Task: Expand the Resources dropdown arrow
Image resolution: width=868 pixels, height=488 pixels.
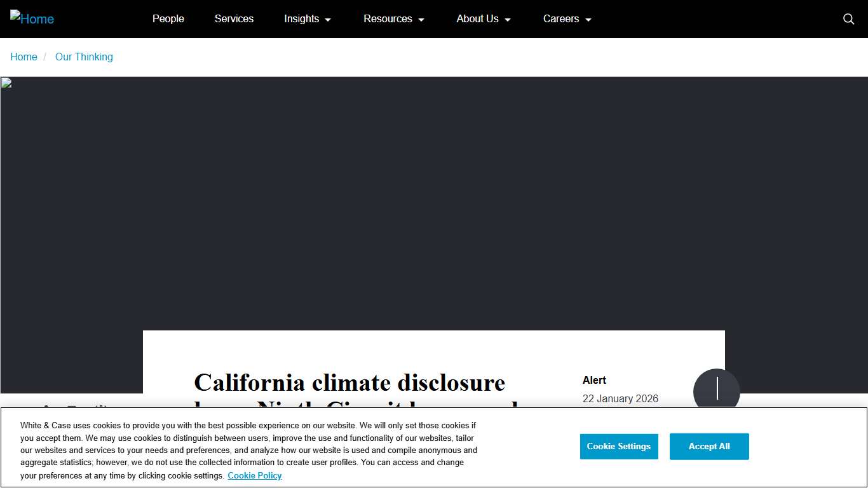Action: pyautogui.click(x=421, y=20)
